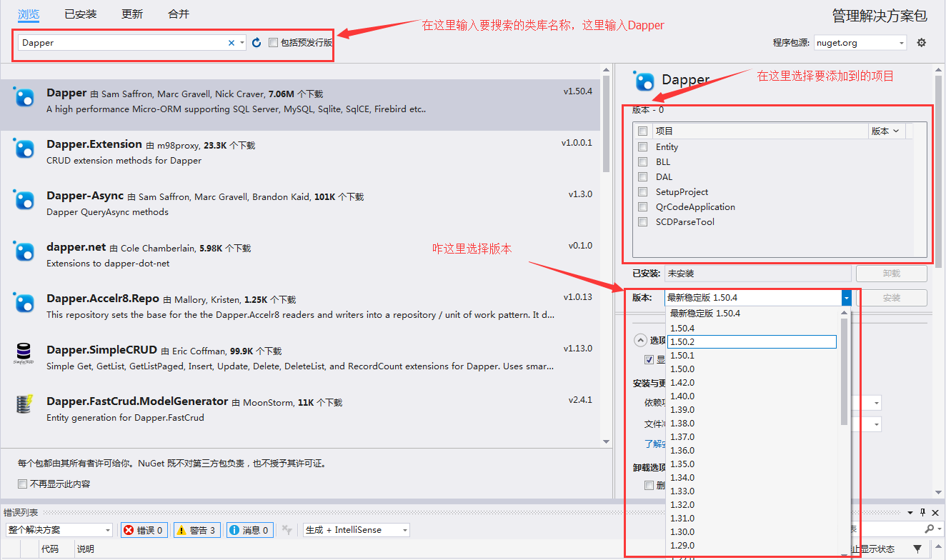Click the Dapper.Extension package icon
Viewport: 946px width, 560px height.
coord(25,149)
